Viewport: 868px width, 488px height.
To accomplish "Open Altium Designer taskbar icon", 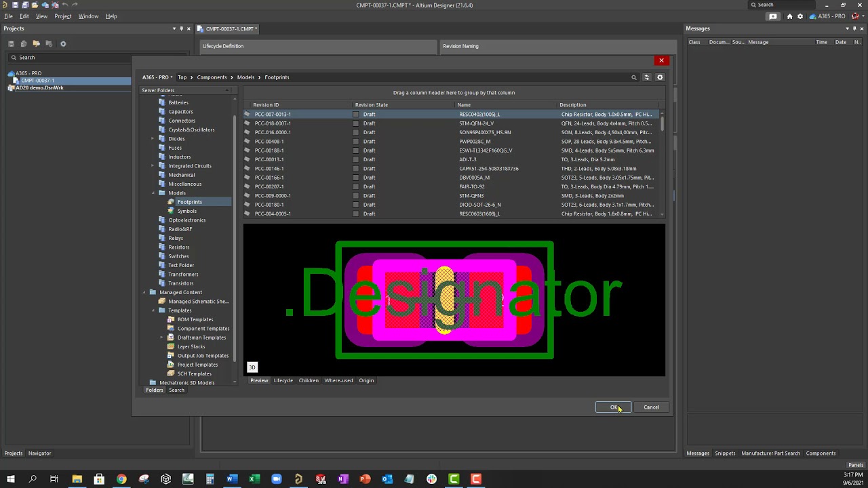I will pos(298,479).
